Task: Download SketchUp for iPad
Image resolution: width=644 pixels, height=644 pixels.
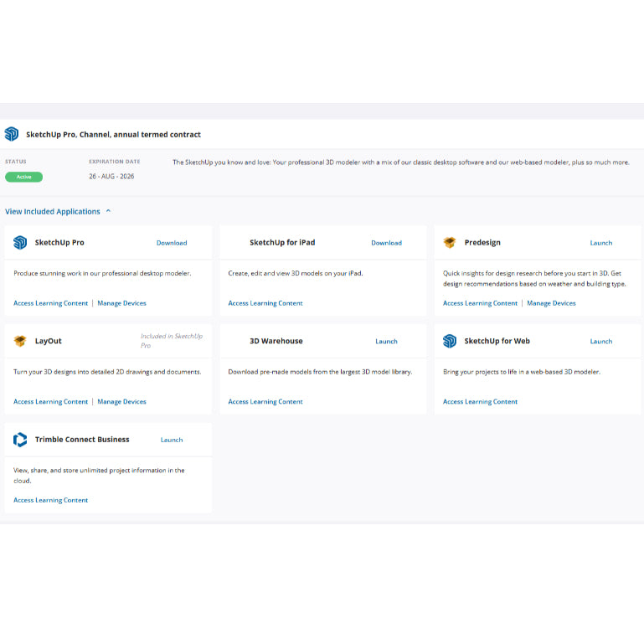Action: [386, 243]
